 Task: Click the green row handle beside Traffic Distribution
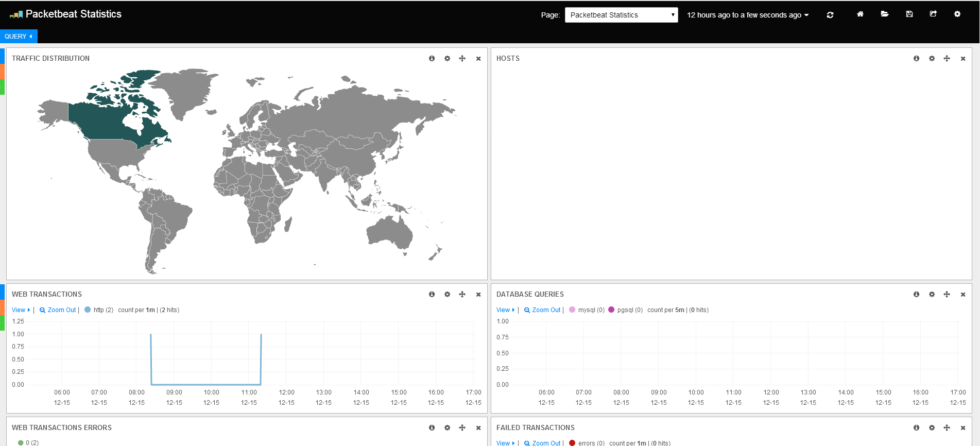click(2, 87)
